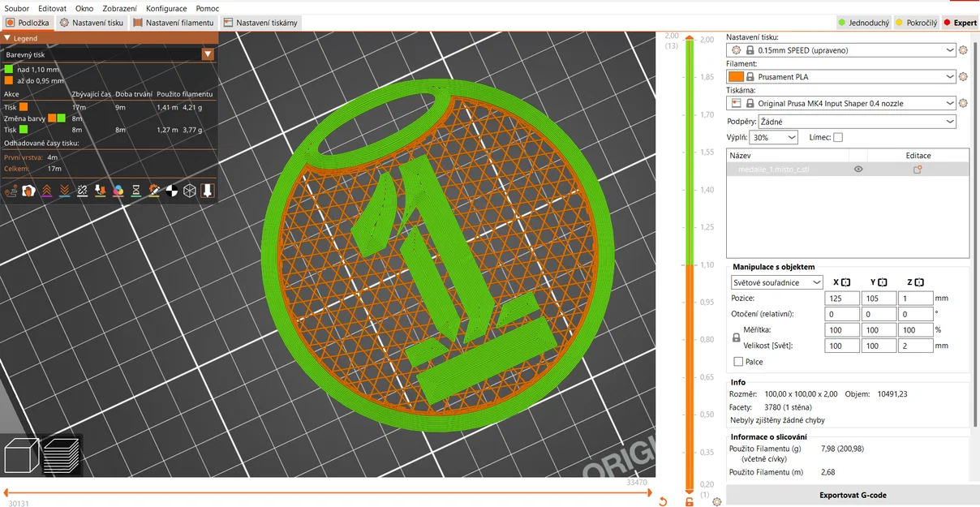Open filament settings gear next to Prusament PLA
980x507 pixels.
pos(964,77)
